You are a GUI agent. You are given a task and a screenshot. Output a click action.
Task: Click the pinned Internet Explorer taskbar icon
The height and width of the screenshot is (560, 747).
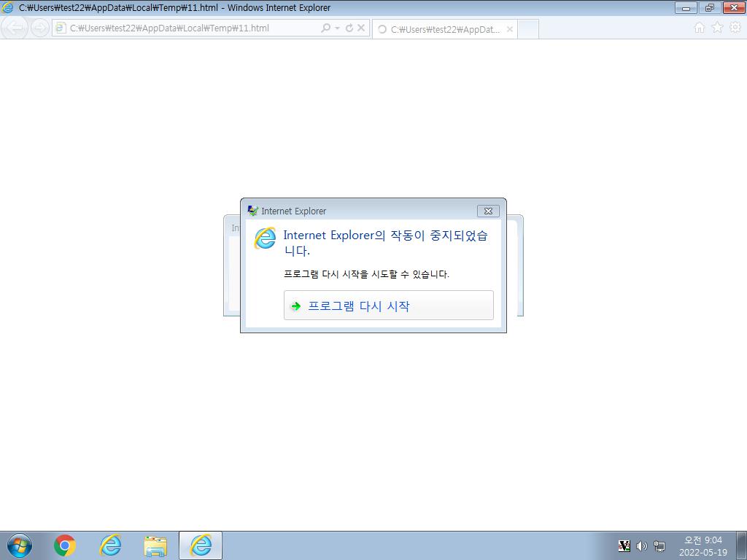(x=110, y=545)
